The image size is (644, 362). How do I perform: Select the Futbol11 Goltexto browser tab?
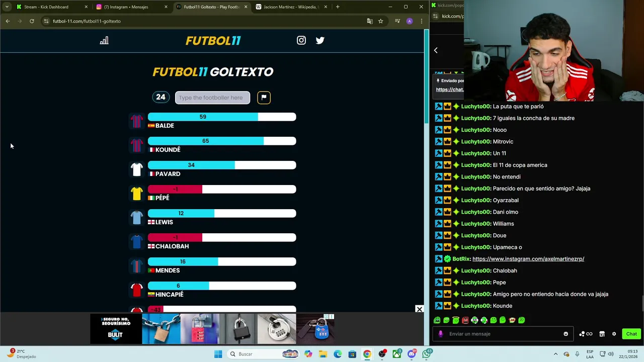(x=211, y=7)
